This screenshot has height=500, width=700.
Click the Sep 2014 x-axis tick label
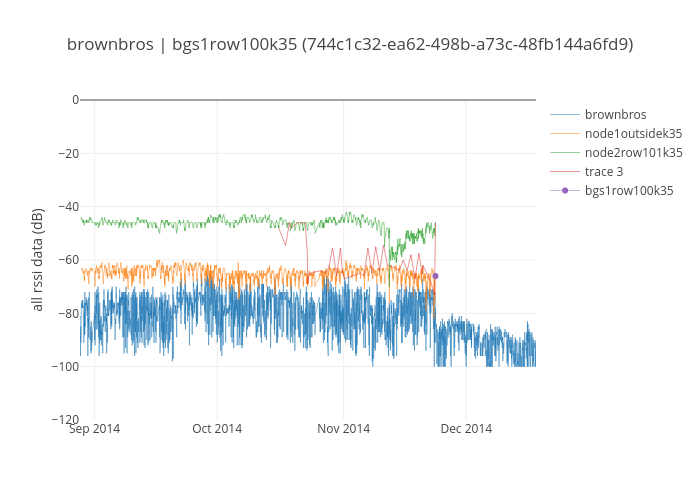pyautogui.click(x=93, y=429)
